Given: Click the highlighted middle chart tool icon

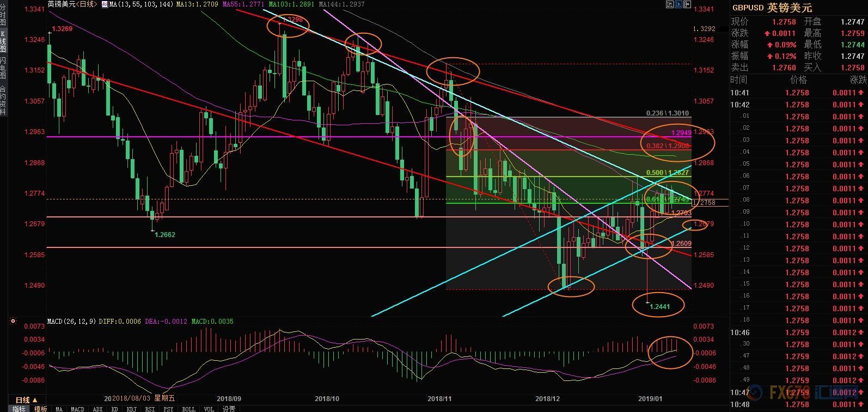Looking at the screenshot, I should pyautogui.click(x=678, y=4).
